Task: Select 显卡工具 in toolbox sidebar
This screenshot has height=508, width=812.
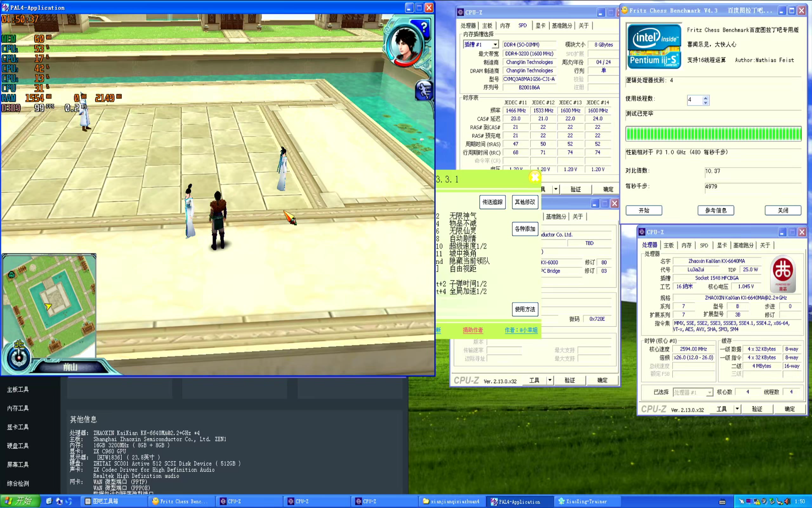Action: pos(18,427)
